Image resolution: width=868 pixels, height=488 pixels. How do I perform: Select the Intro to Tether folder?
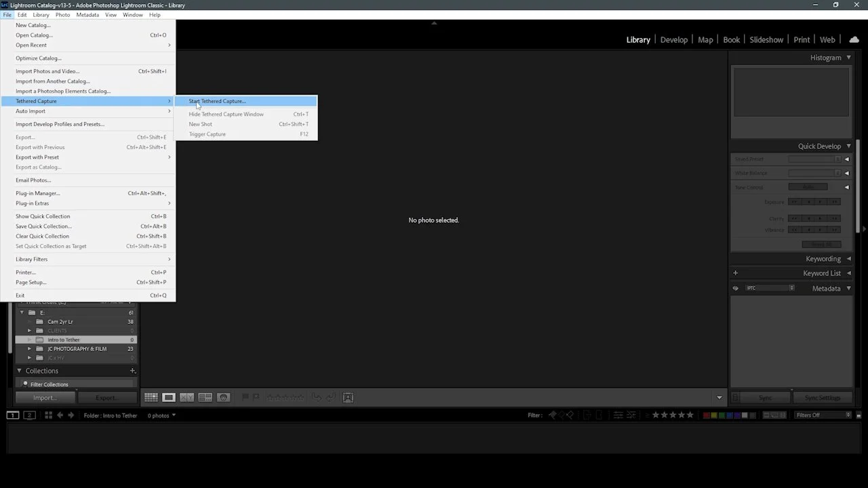(x=75, y=340)
